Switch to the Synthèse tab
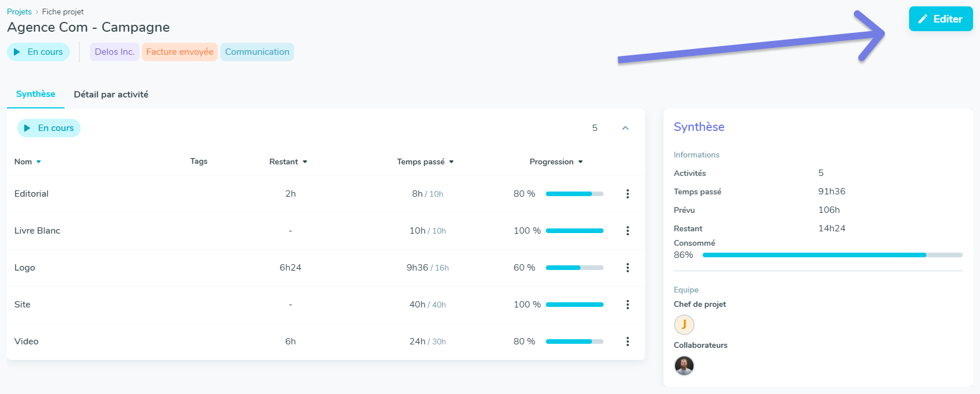The image size is (980, 394). (36, 94)
